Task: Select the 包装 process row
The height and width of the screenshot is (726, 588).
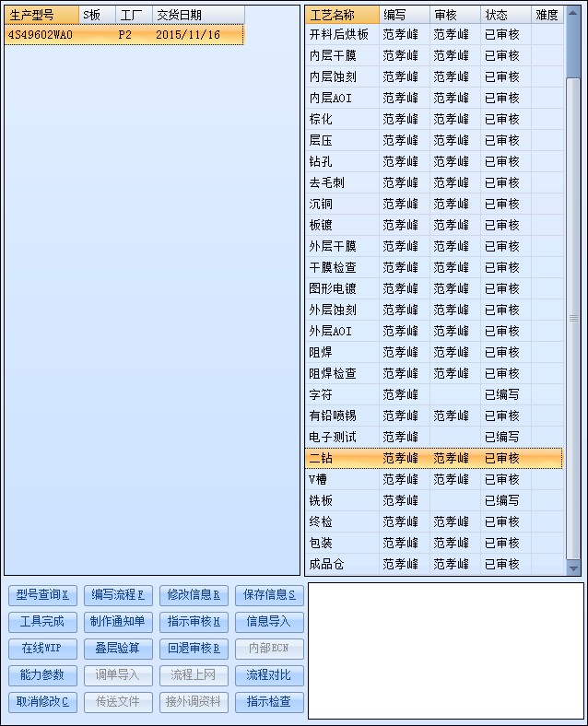Action: point(434,543)
